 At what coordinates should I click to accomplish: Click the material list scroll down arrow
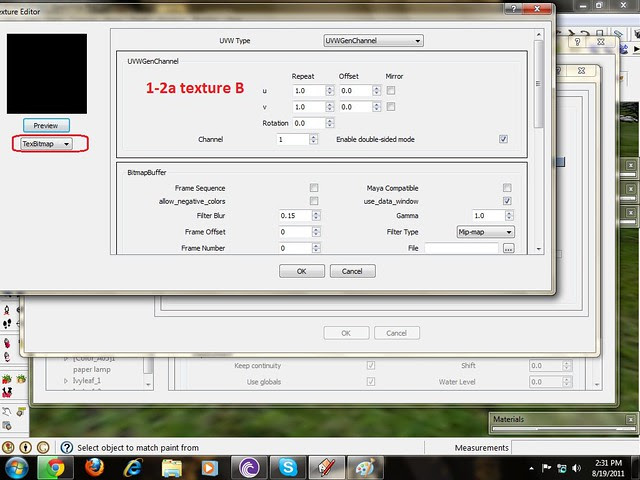pos(148,384)
